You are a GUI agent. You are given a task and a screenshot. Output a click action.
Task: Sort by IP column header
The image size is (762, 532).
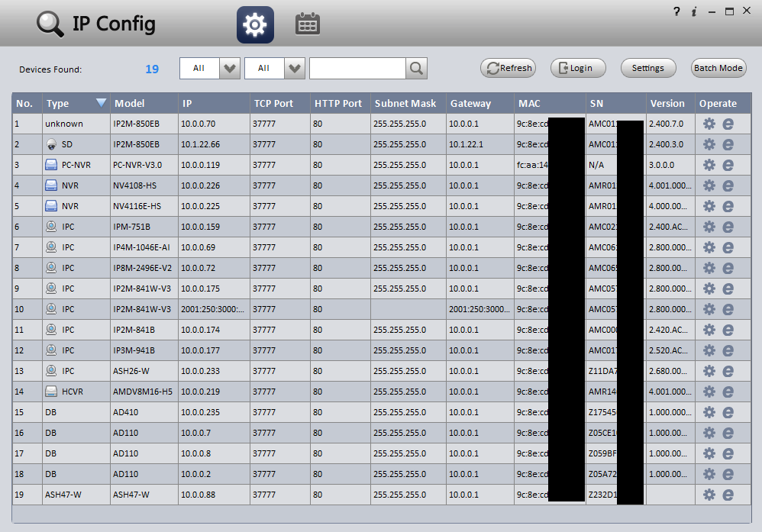[215, 104]
